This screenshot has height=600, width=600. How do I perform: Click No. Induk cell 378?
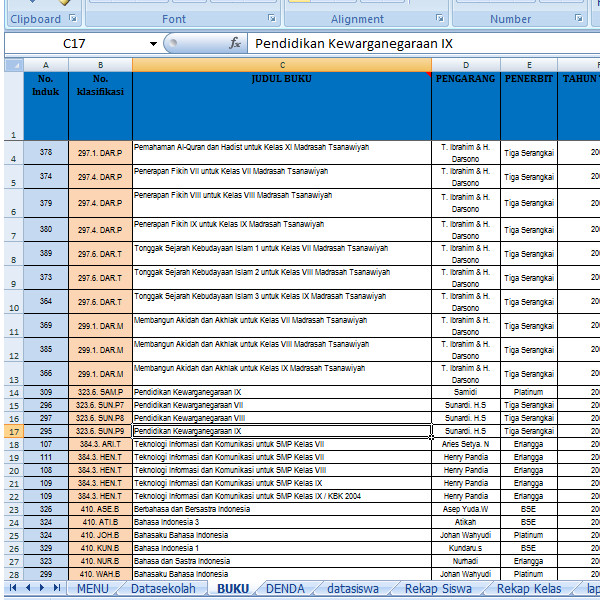(x=46, y=153)
